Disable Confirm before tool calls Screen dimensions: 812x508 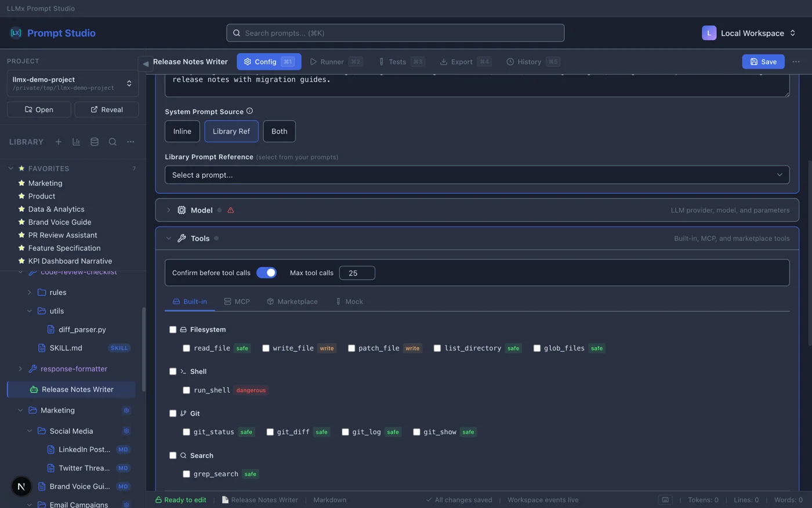(266, 272)
